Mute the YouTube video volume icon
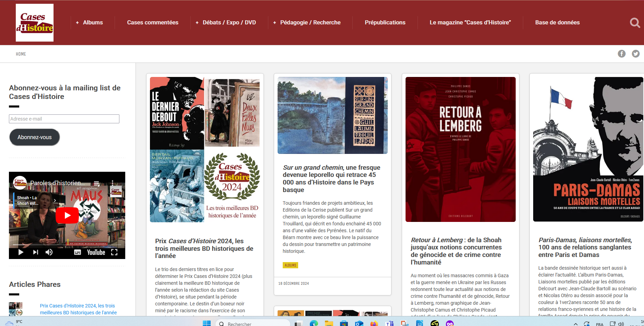This screenshot has height=326, width=644. click(49, 252)
